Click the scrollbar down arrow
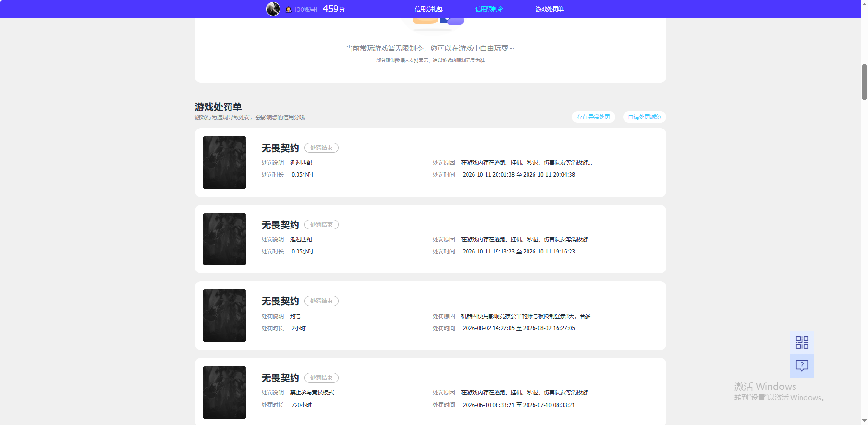Screen dimensions: 868x425 point(864,421)
